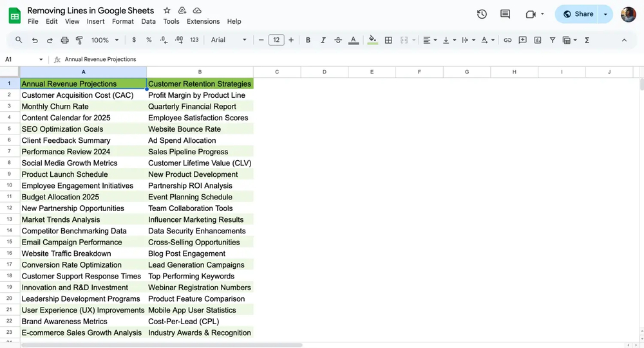Viewport: 644px width, 348px height.
Task: Open the Borders tool
Action: coord(388,40)
